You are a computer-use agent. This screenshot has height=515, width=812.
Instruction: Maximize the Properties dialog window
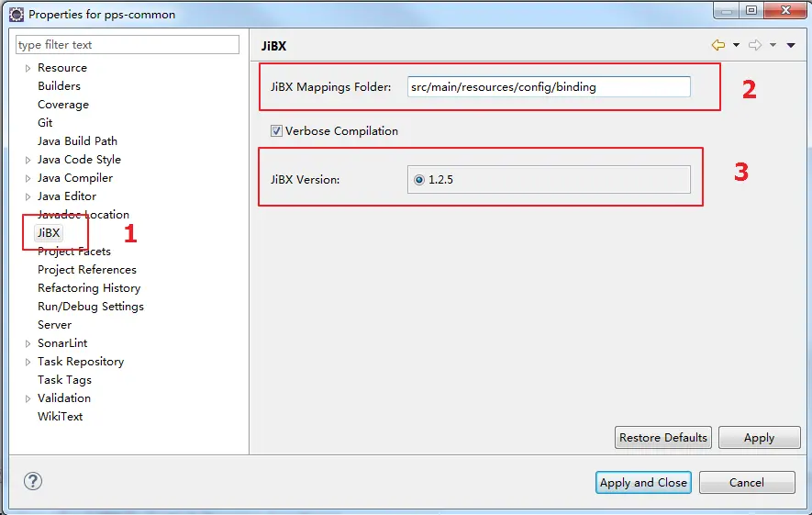(x=751, y=10)
